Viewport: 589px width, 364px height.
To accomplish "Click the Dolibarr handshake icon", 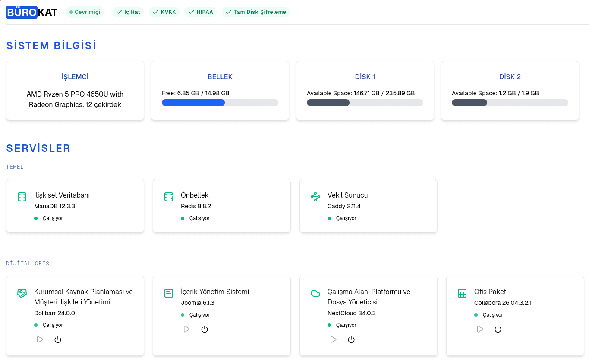I will coord(22,293).
